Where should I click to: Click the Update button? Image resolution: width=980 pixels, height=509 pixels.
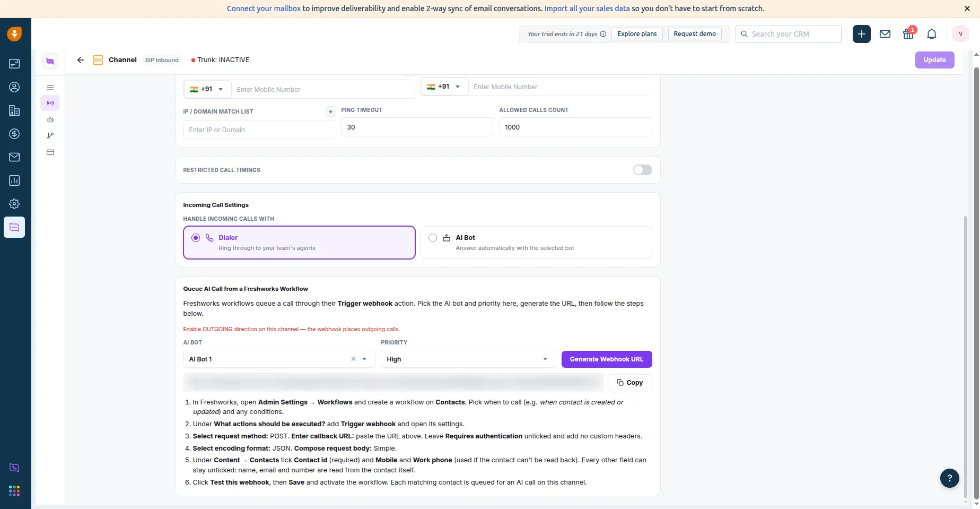click(x=934, y=60)
